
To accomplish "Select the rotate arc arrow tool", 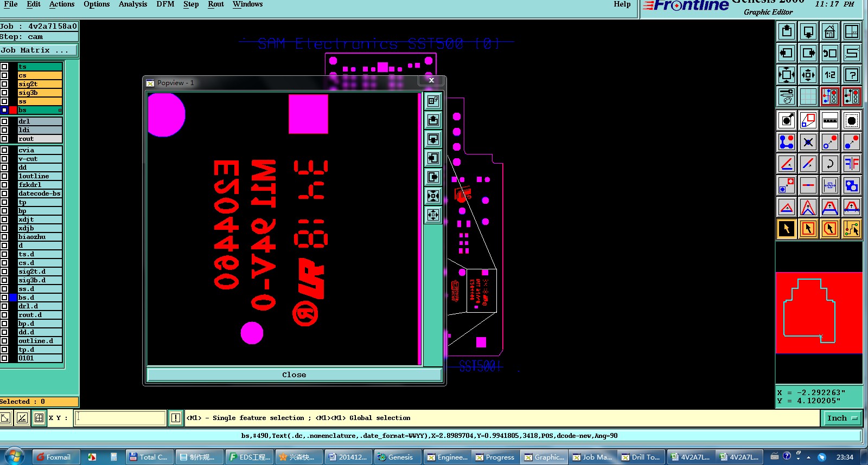I will [x=830, y=164].
